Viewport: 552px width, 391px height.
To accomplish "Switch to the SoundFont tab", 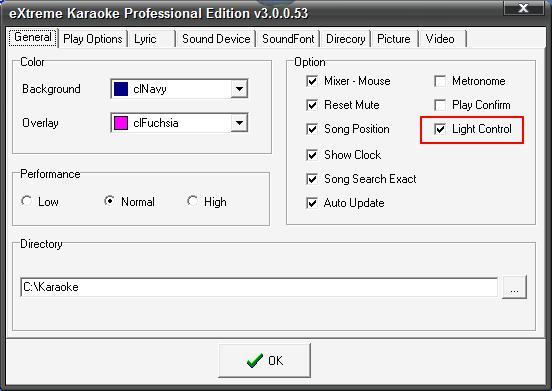I will click(x=288, y=39).
